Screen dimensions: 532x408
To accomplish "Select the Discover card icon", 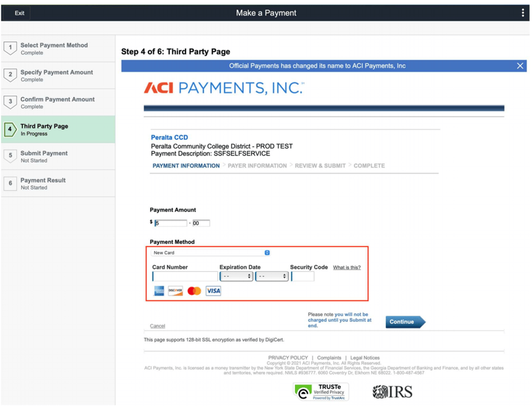I will pos(175,290).
